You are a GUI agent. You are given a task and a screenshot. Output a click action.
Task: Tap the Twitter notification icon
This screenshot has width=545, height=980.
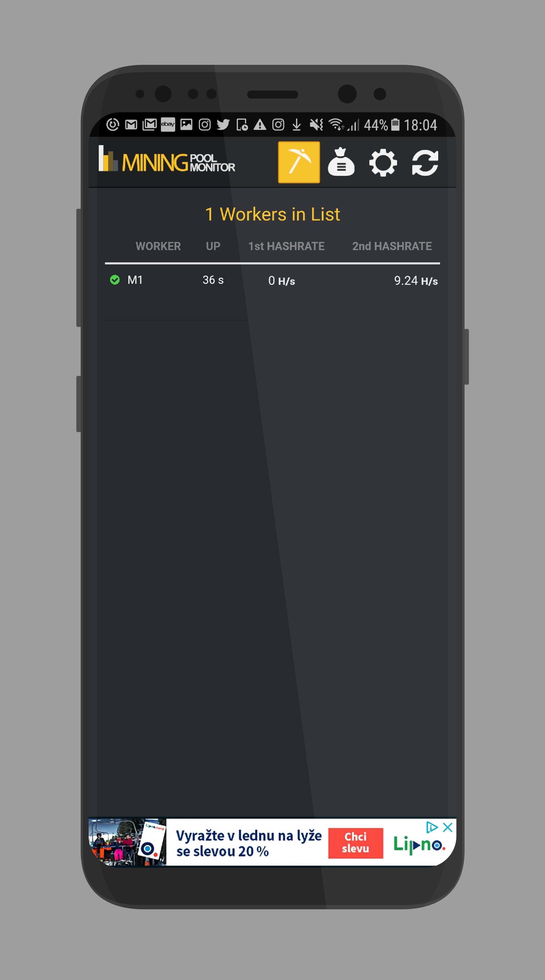223,124
